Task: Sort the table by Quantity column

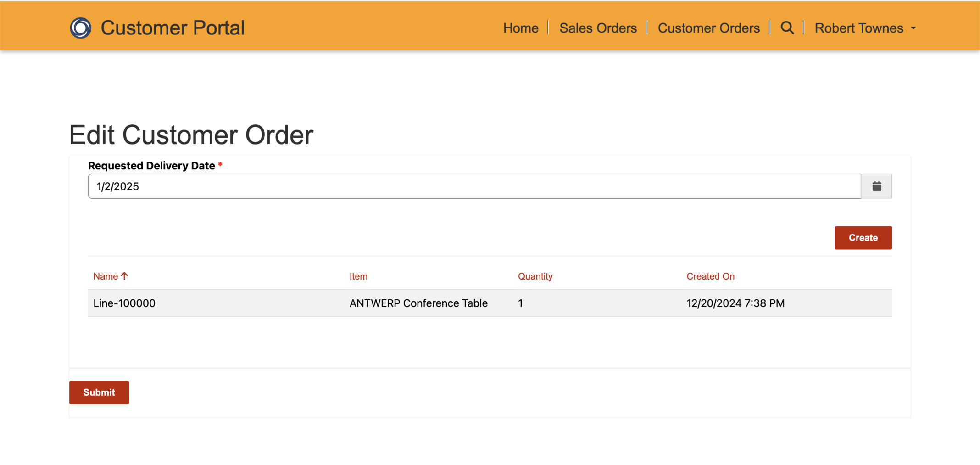Action: click(x=535, y=276)
